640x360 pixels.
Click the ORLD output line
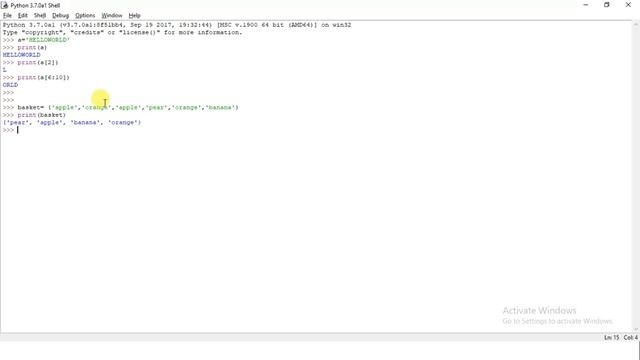(x=10, y=85)
